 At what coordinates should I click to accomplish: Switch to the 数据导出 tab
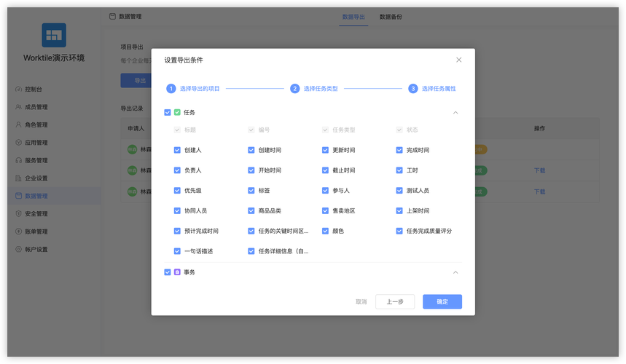coord(353,17)
